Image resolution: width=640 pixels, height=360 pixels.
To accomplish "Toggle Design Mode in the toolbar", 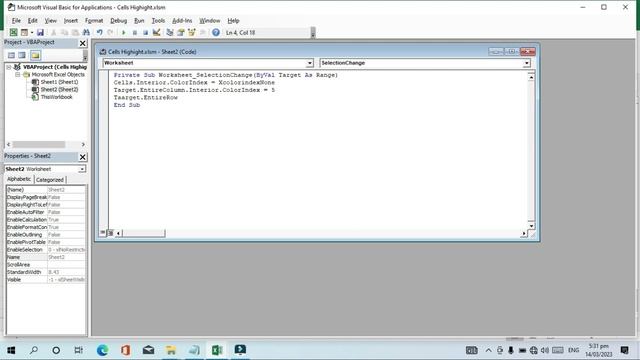I will pyautogui.click(x=156, y=32).
